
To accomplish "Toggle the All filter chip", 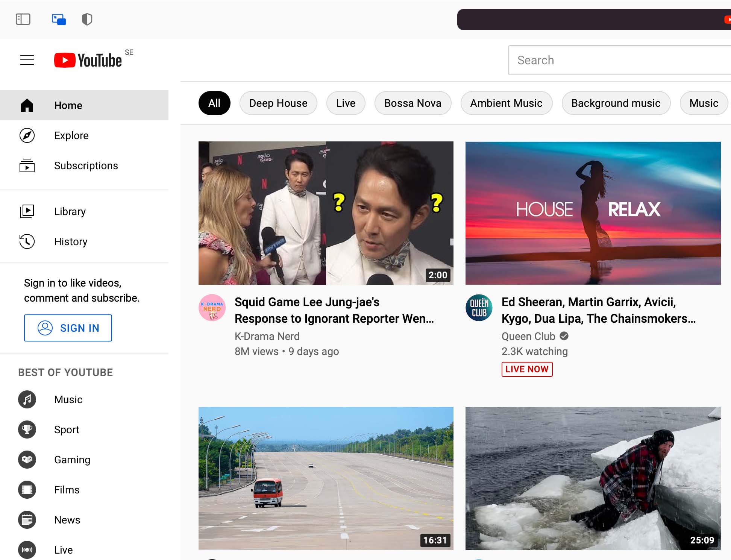I will coord(214,103).
